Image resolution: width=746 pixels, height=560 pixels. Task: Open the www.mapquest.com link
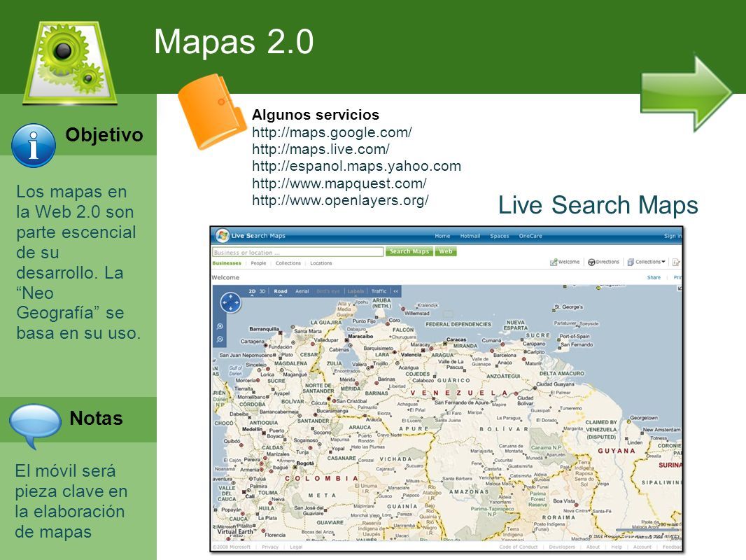[x=339, y=183]
